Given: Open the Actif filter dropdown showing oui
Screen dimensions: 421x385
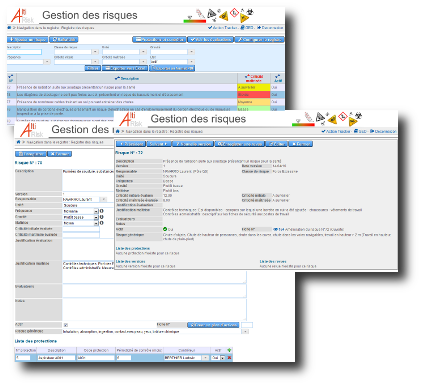Looking at the screenshot, I should [x=191, y=62].
